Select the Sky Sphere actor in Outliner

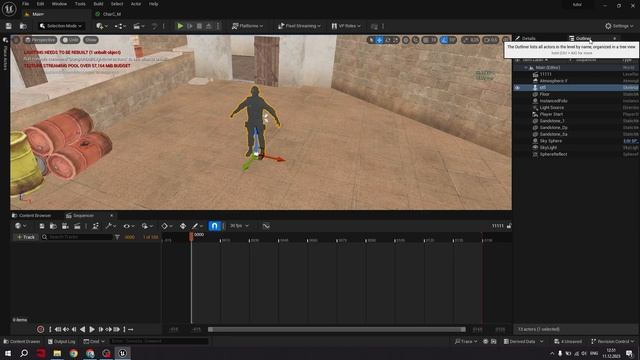pos(576,141)
